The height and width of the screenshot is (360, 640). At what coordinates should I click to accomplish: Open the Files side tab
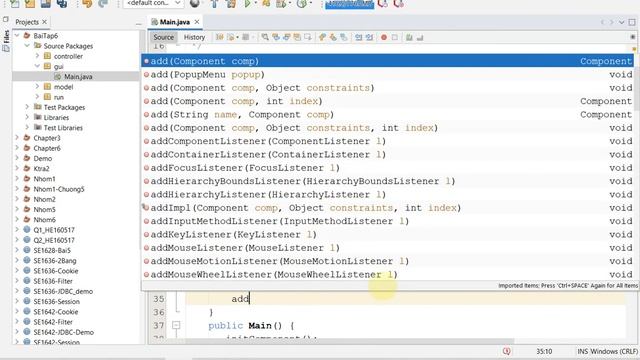point(6,41)
